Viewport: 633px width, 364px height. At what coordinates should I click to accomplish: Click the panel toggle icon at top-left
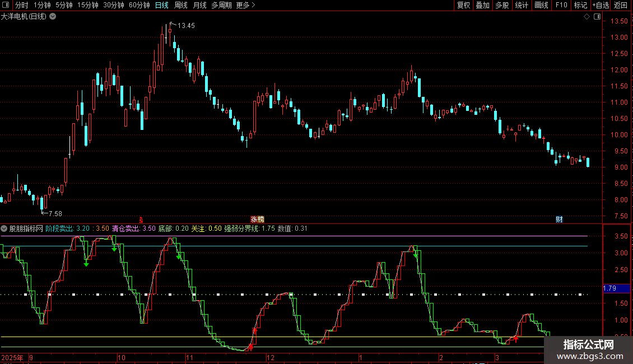pyautogui.click(x=6, y=5)
